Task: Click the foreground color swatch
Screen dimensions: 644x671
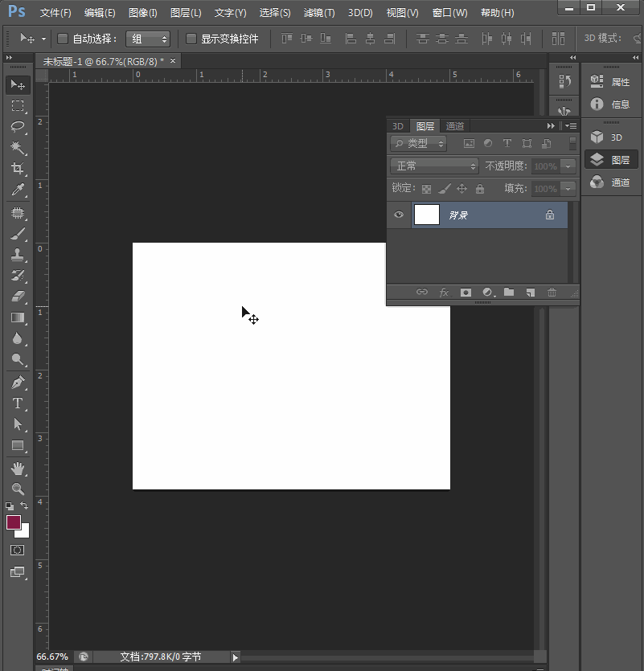Action: coord(12,522)
